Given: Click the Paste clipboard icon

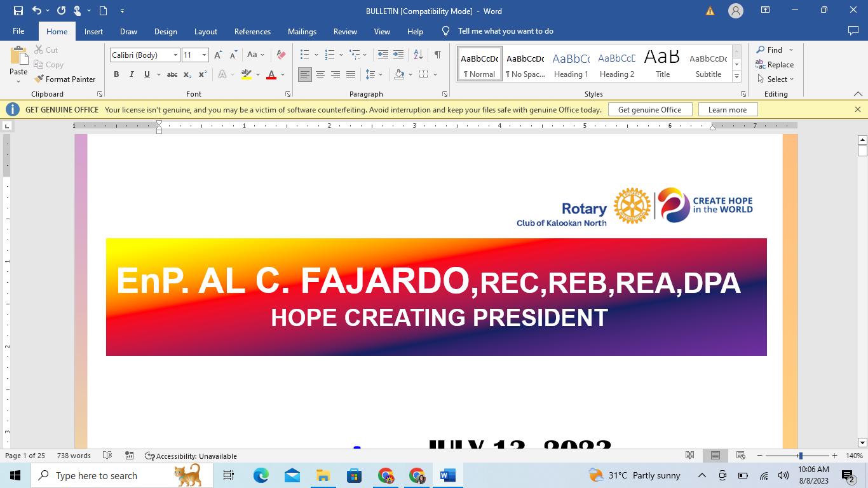Looking at the screenshot, I should [18, 57].
